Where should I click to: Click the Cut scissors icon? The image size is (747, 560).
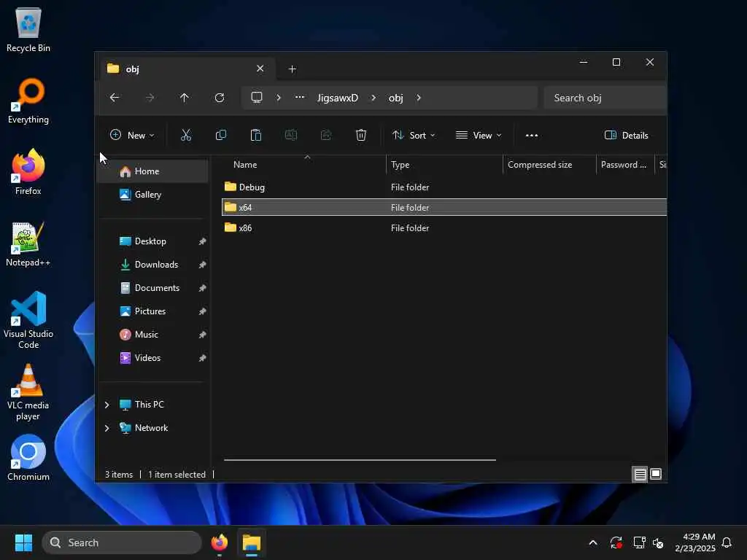(x=186, y=135)
